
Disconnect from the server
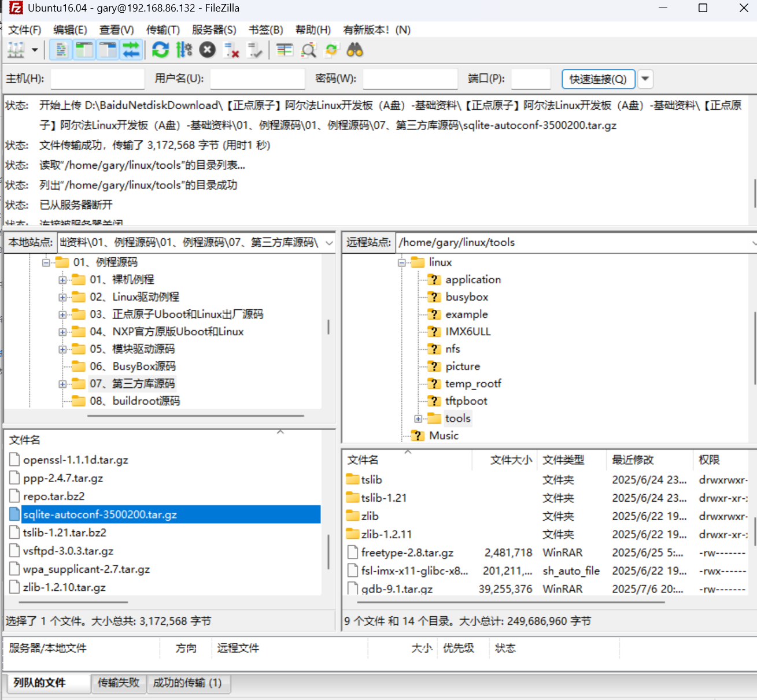click(x=231, y=50)
